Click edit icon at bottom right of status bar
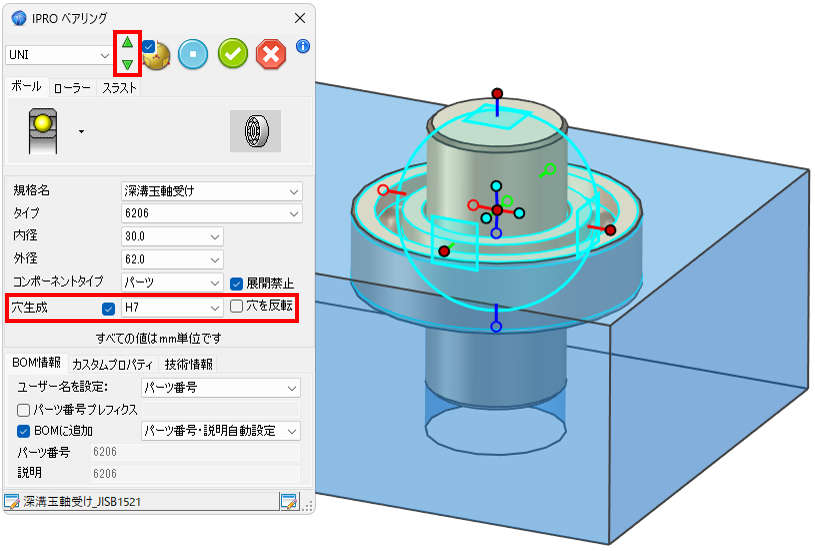 click(x=290, y=501)
